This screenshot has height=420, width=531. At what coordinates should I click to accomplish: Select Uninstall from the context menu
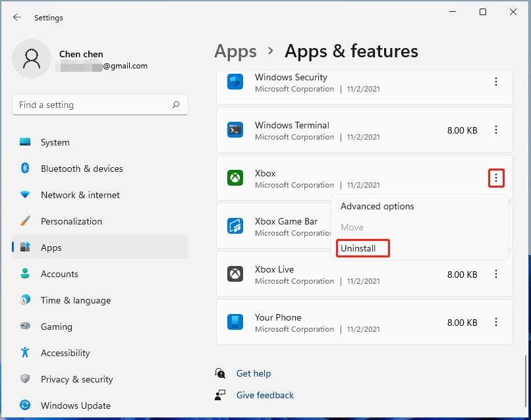click(358, 248)
